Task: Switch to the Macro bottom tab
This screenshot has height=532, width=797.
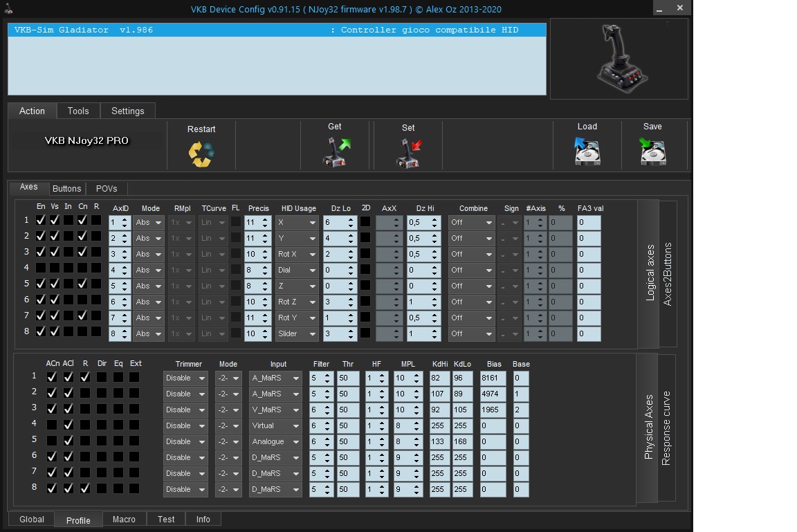Action: [124, 520]
